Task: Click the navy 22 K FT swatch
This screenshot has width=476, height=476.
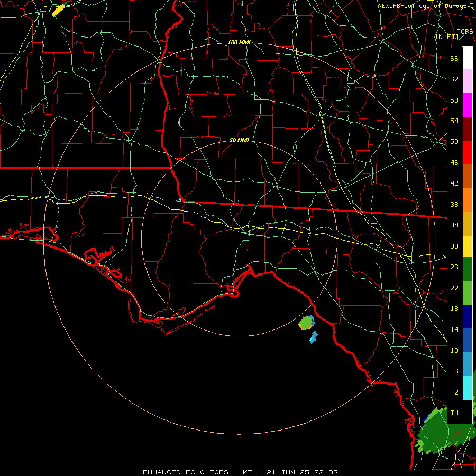Action: point(467,317)
